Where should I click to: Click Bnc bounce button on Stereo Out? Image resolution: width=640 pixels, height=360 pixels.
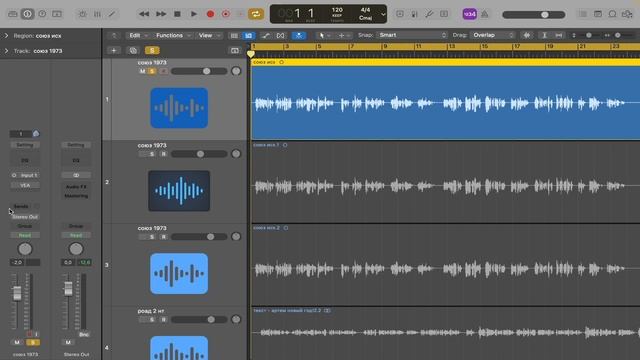click(84, 334)
